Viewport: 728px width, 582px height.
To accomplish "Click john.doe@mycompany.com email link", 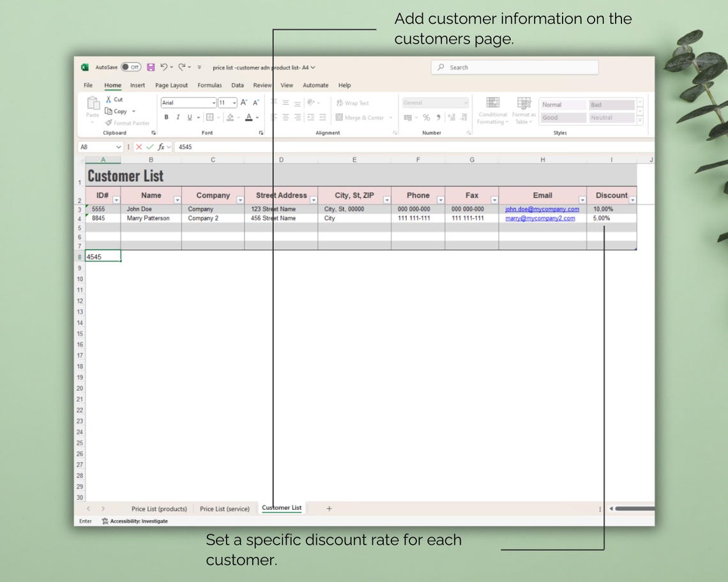I will coord(542,209).
